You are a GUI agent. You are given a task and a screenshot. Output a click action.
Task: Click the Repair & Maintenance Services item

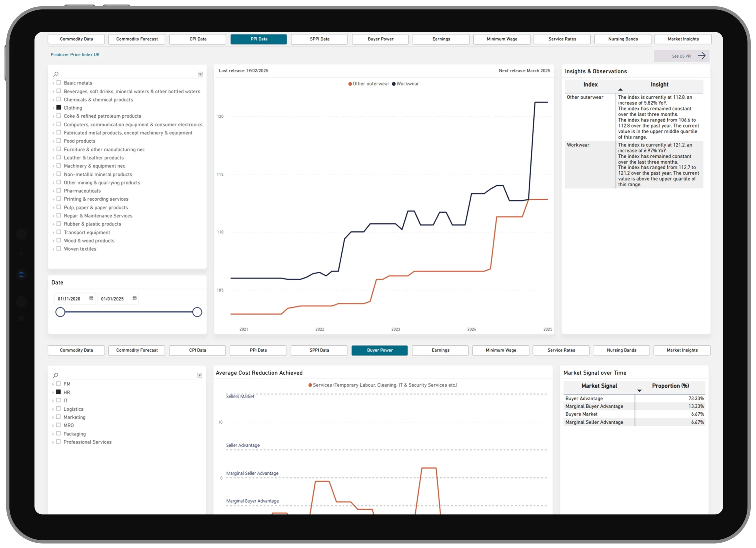(98, 216)
